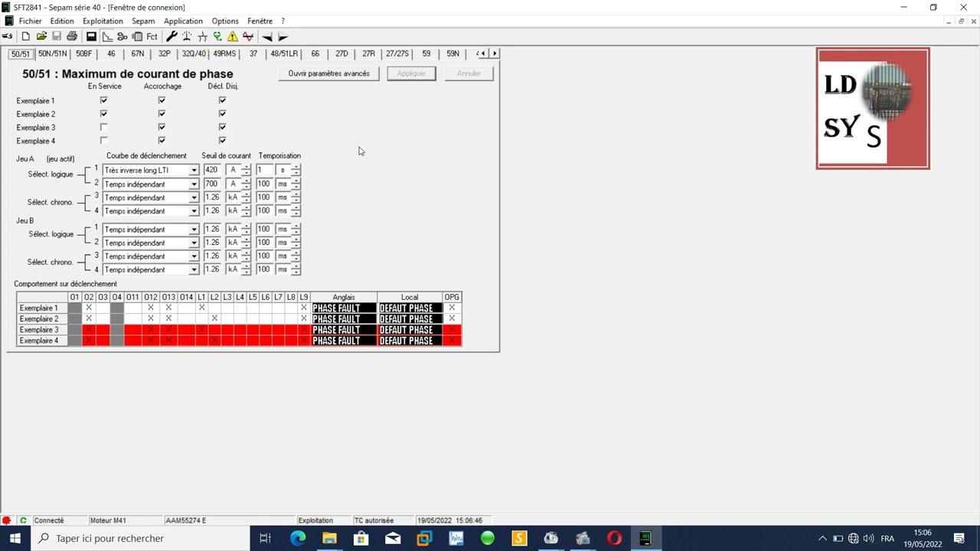Click the switchgear diagram toolbar icon
The image size is (980, 551).
pyautogui.click(x=202, y=37)
